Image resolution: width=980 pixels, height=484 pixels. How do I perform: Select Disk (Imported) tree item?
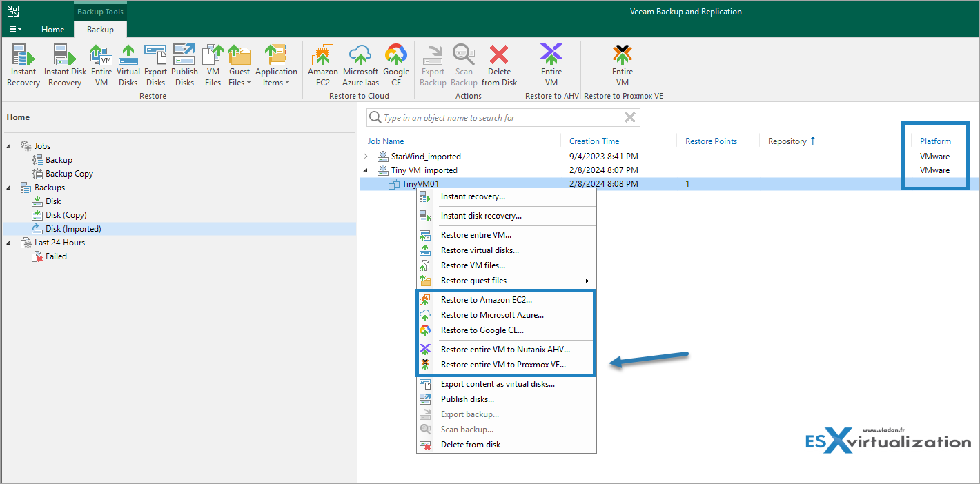tap(73, 229)
